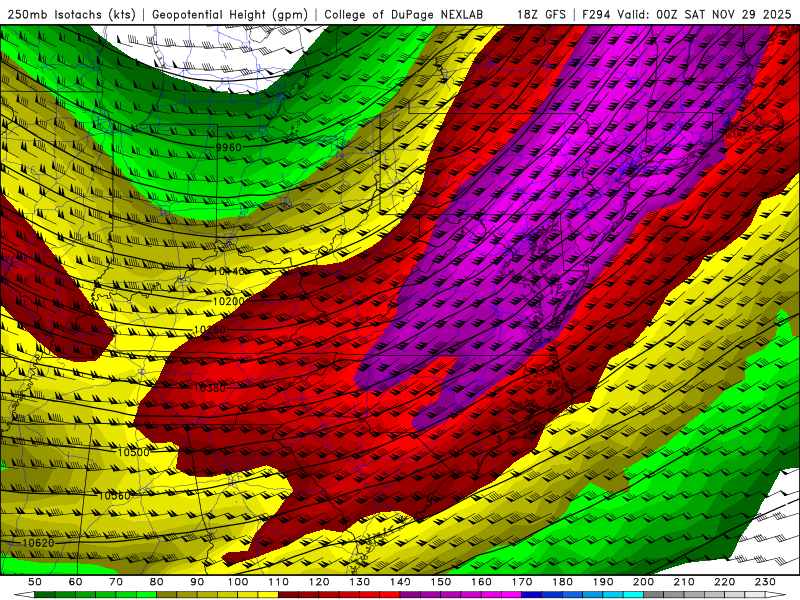Click the 'Geopotential Height (gpm)' header label
The height and width of the screenshot is (600, 800).
pyautogui.click(x=230, y=14)
